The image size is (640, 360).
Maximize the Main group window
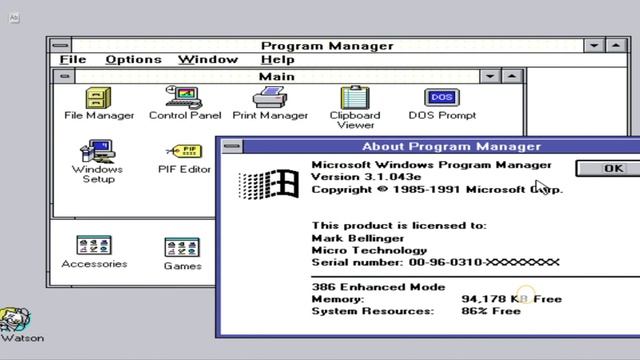click(511, 76)
